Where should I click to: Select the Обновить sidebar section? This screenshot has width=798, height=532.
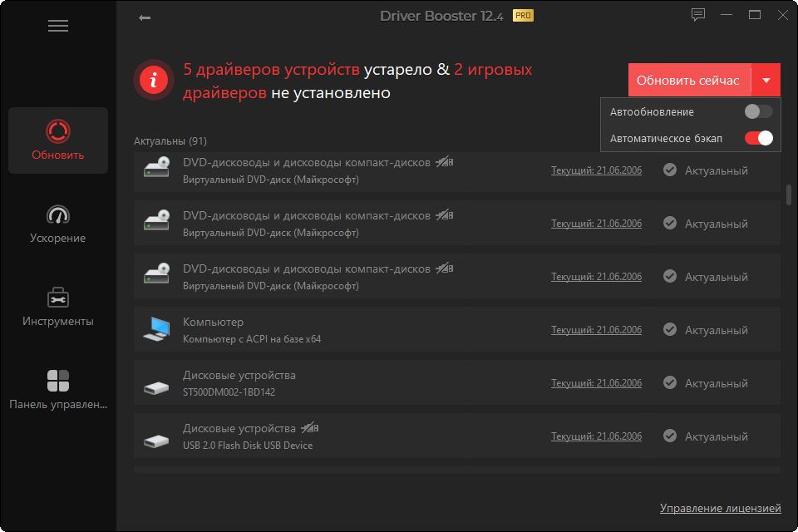(58, 140)
